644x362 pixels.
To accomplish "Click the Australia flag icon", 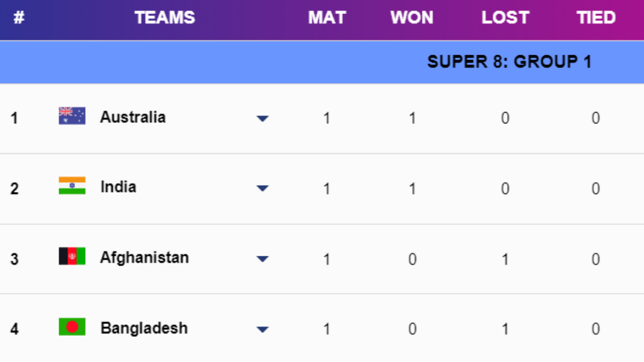I will point(72,116).
